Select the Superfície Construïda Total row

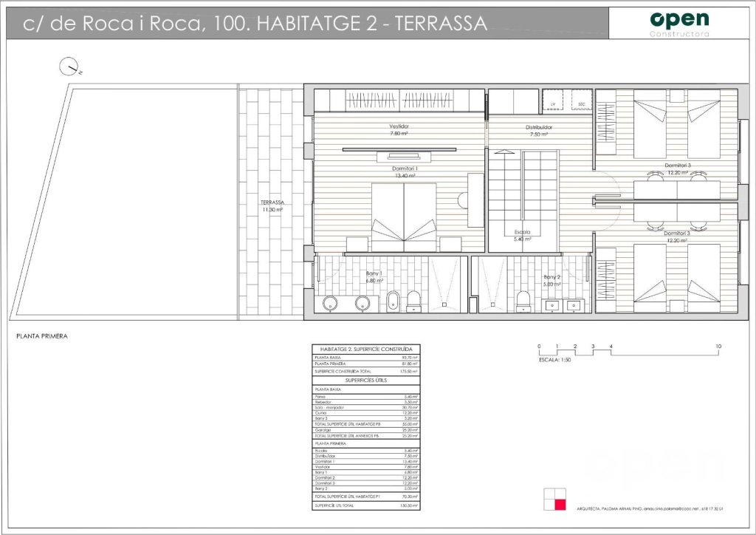tap(366, 371)
